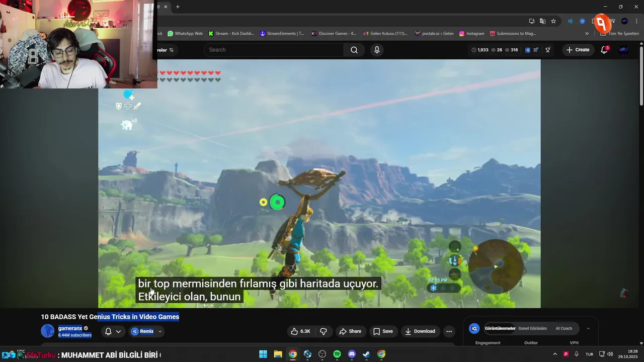Open the YouTube account avatar menu

click(623, 50)
